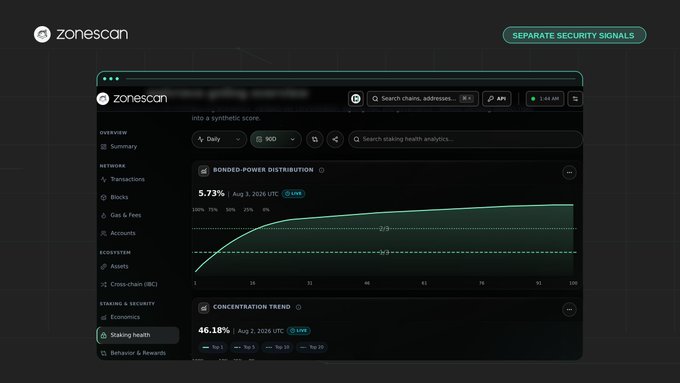Go to Economics under Staking & Security
Viewport: 680px width, 383px height.
click(x=138, y=317)
